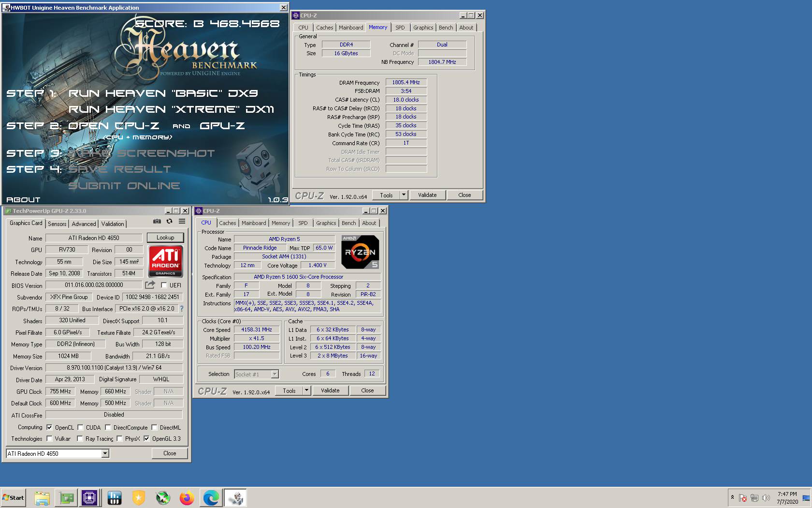This screenshot has width=812, height=508.
Task: Open Tools dropdown arrow in Memory CPU-Z window
Action: pos(404,195)
